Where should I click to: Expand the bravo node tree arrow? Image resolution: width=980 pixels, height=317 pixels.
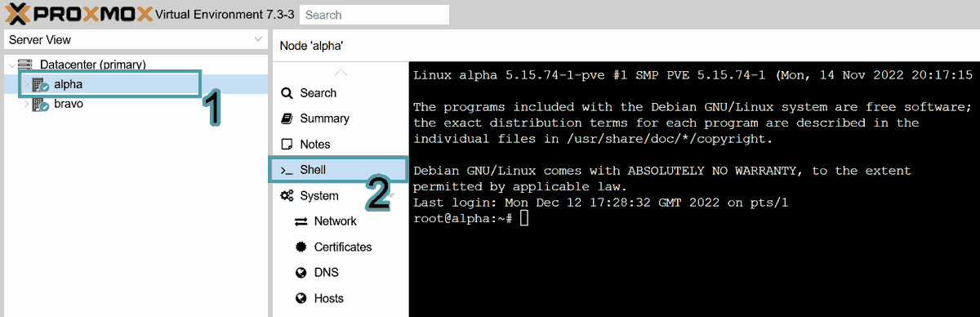27,105
